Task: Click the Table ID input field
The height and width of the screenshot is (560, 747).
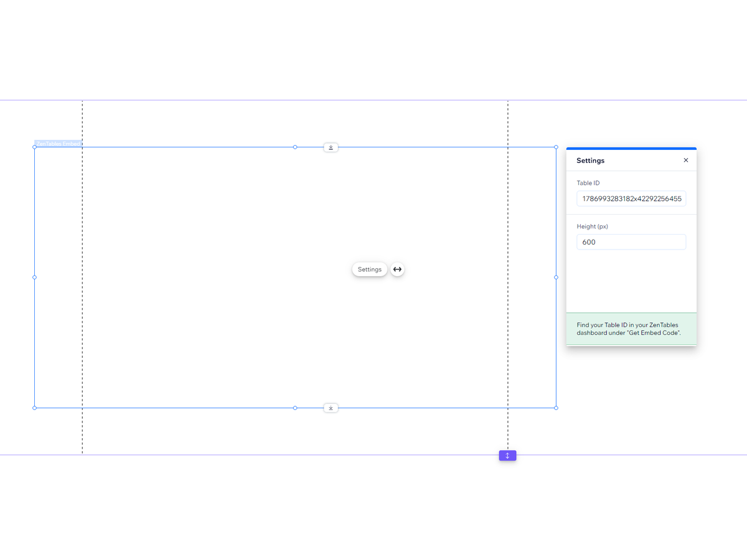Action: click(631, 198)
